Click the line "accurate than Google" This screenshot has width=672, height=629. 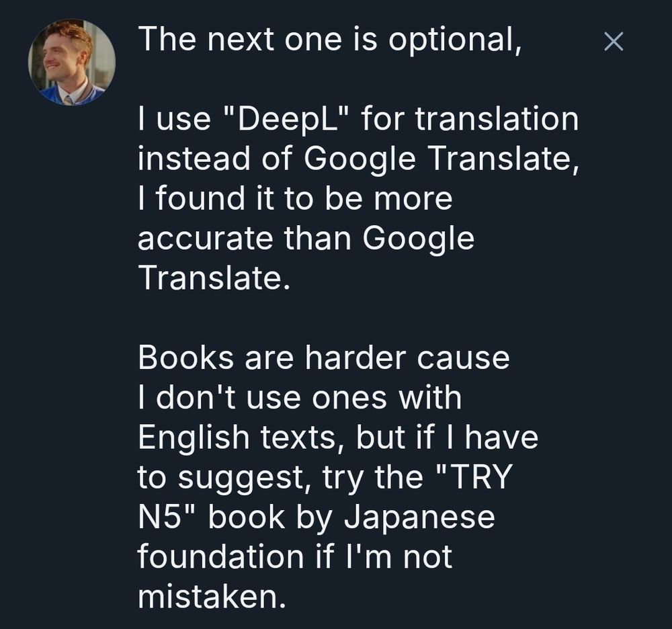pos(306,239)
